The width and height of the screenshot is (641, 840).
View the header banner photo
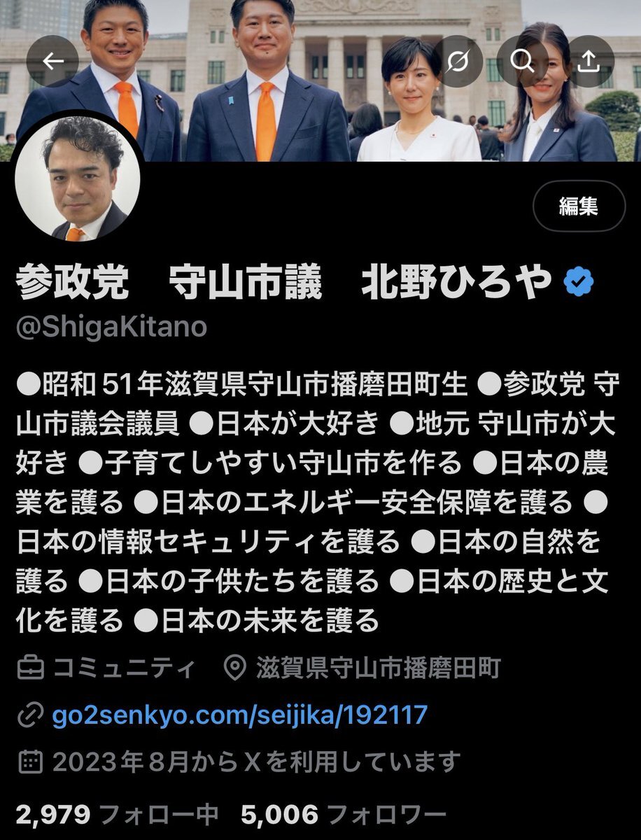pos(320,80)
